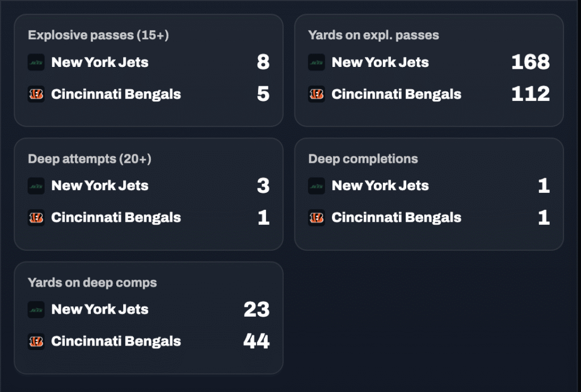Click Jets logo in Yards on deep comps
The image size is (581, 392).
pos(36,309)
